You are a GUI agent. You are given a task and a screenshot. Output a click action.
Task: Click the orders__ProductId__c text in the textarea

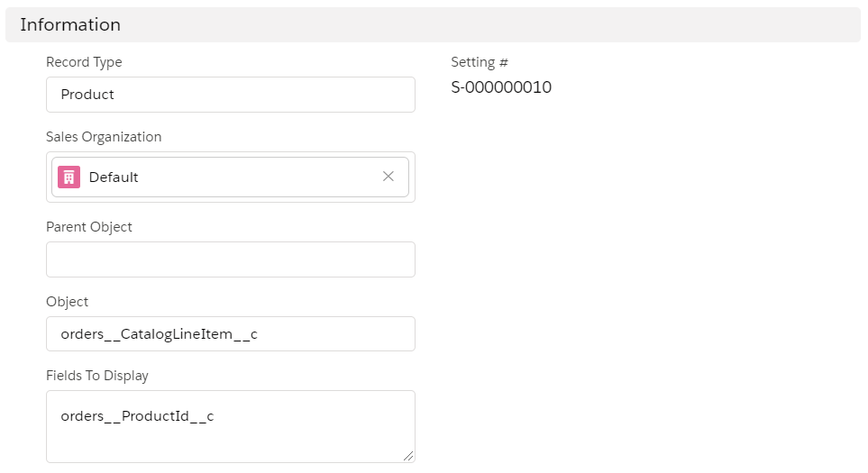coord(137,416)
